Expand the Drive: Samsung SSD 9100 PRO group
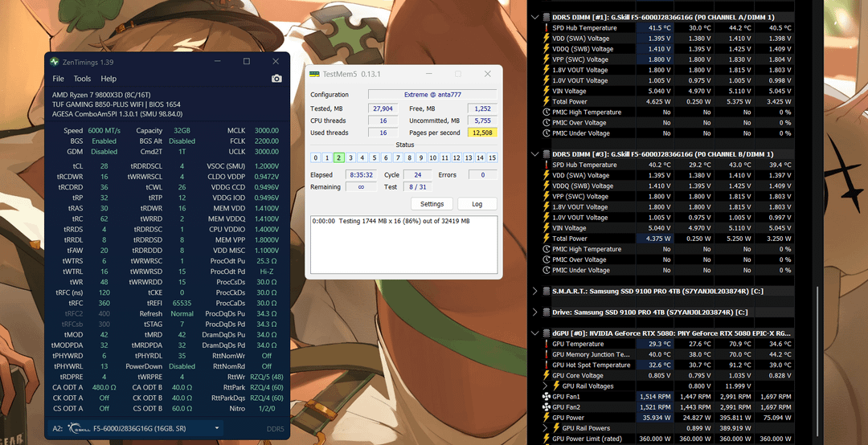The width and height of the screenshot is (868, 445). pyautogui.click(x=534, y=312)
